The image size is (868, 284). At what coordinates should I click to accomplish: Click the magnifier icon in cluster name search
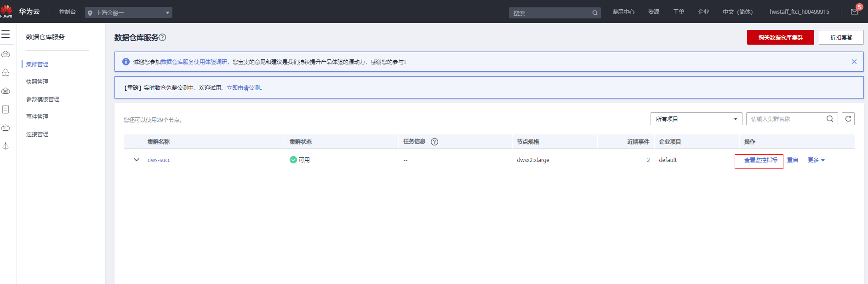(830, 119)
